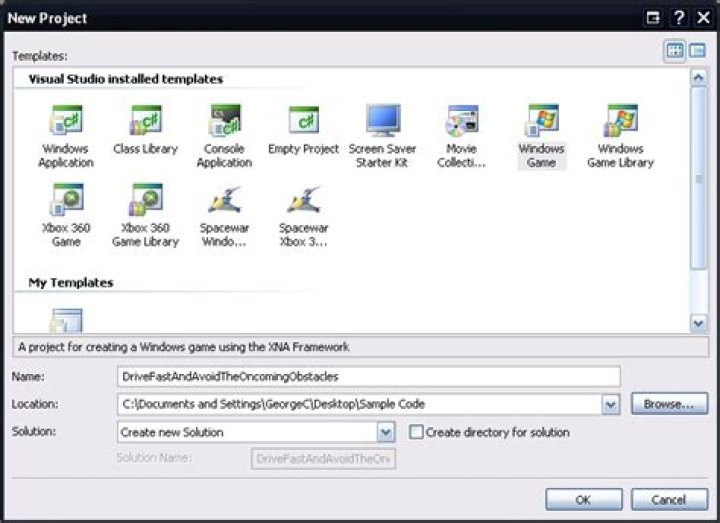Select the Spacewar Windows starter kit icon
This screenshot has height=523, width=720.
pyautogui.click(x=225, y=200)
